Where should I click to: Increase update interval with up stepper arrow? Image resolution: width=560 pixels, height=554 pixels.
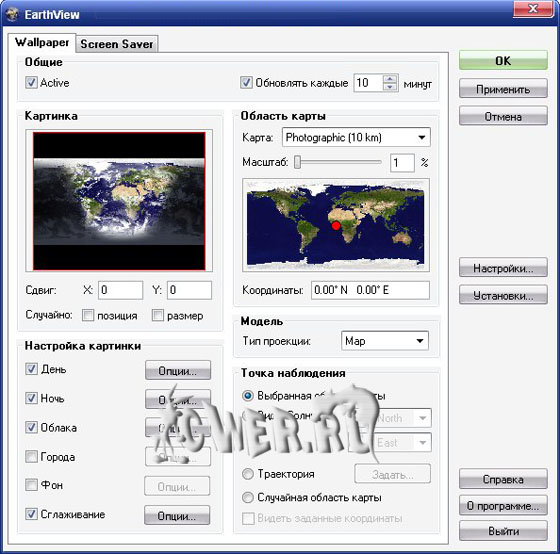click(390, 79)
